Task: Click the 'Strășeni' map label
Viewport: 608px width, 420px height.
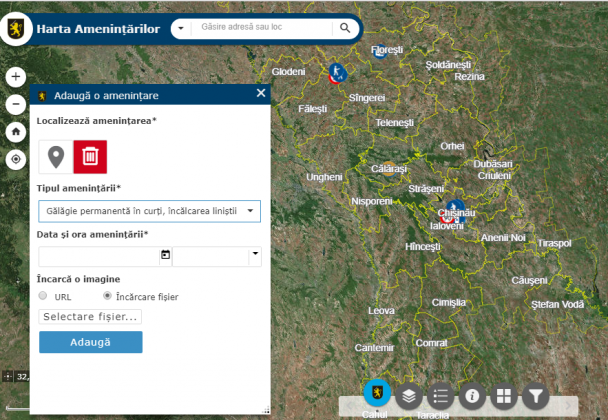Action: click(x=426, y=189)
